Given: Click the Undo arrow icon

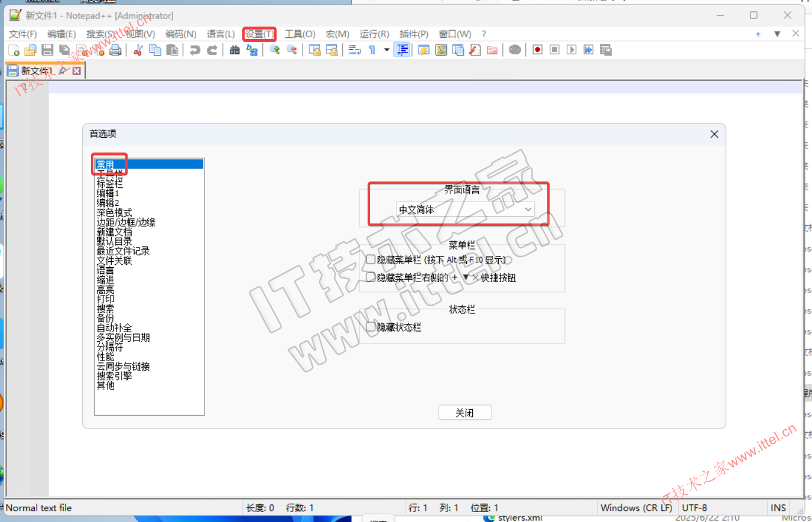Looking at the screenshot, I should (195, 50).
